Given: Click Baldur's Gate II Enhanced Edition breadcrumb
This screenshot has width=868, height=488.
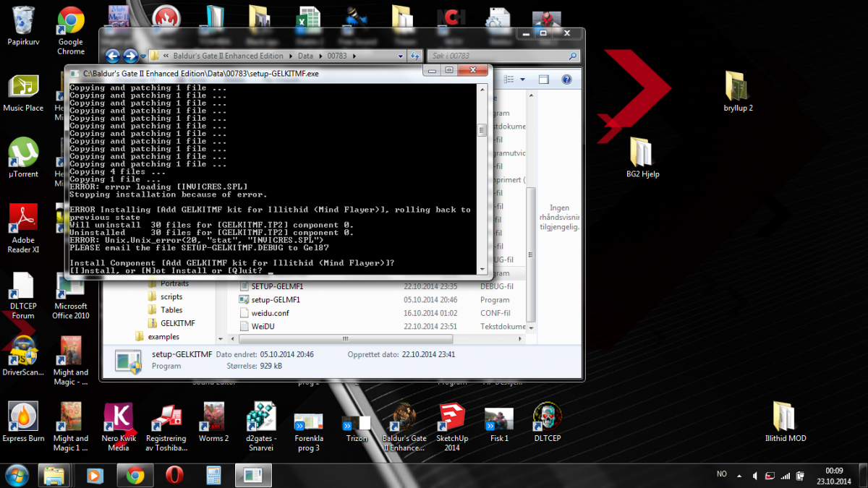Looking at the screenshot, I should (228, 56).
